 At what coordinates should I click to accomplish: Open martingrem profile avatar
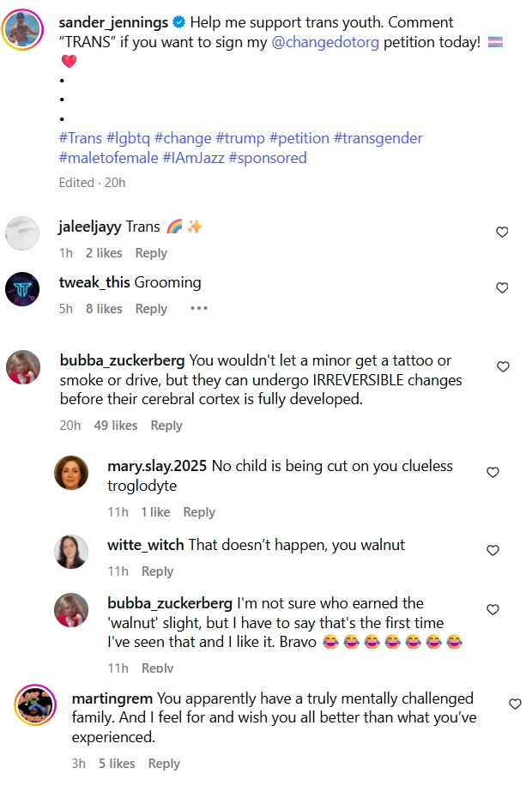(x=35, y=704)
